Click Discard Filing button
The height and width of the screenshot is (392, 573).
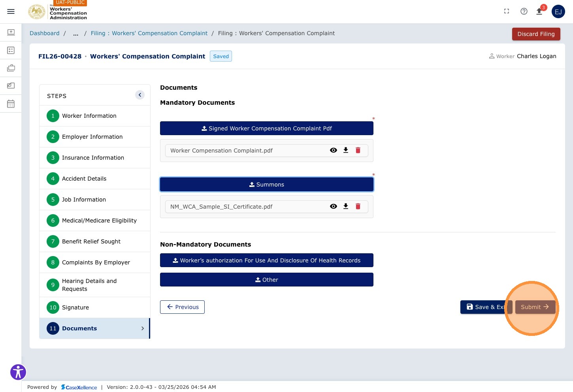point(536,34)
